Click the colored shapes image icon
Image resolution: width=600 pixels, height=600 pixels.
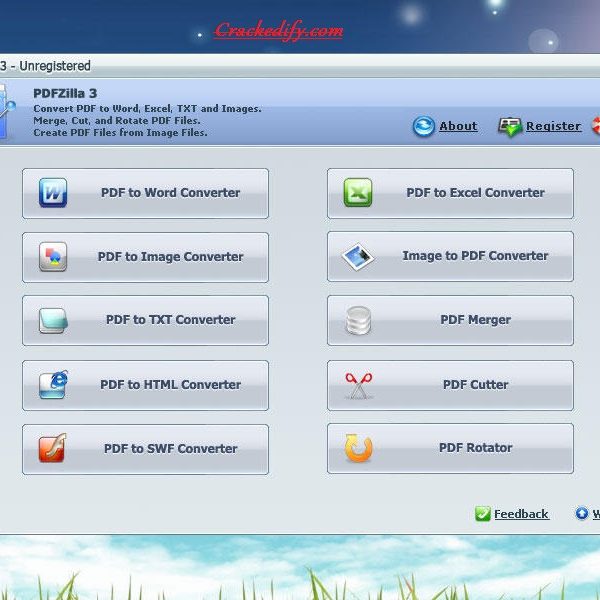click(53, 256)
